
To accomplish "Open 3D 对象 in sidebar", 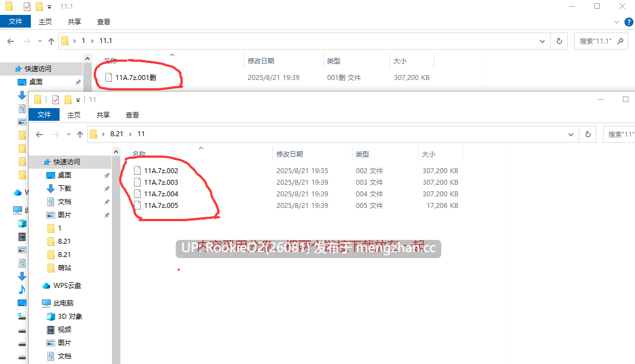I will [x=70, y=316].
